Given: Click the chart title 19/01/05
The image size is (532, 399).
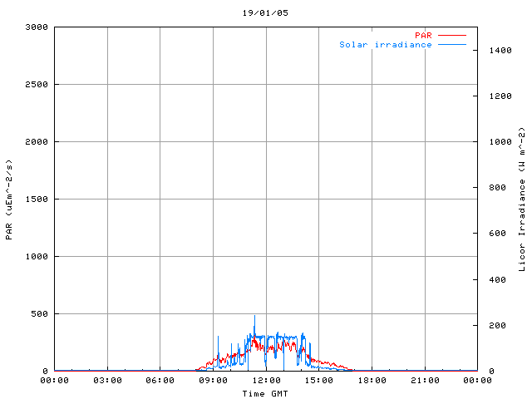Looking at the screenshot, I should point(265,13).
